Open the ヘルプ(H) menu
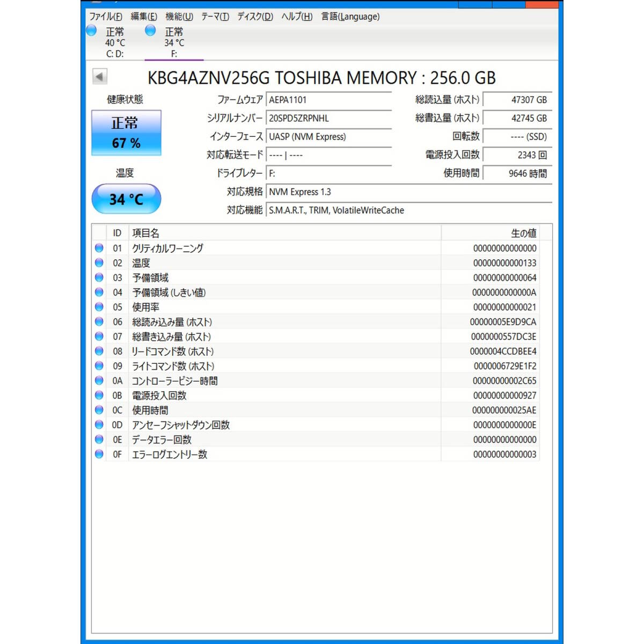The image size is (644, 644). coord(297,17)
